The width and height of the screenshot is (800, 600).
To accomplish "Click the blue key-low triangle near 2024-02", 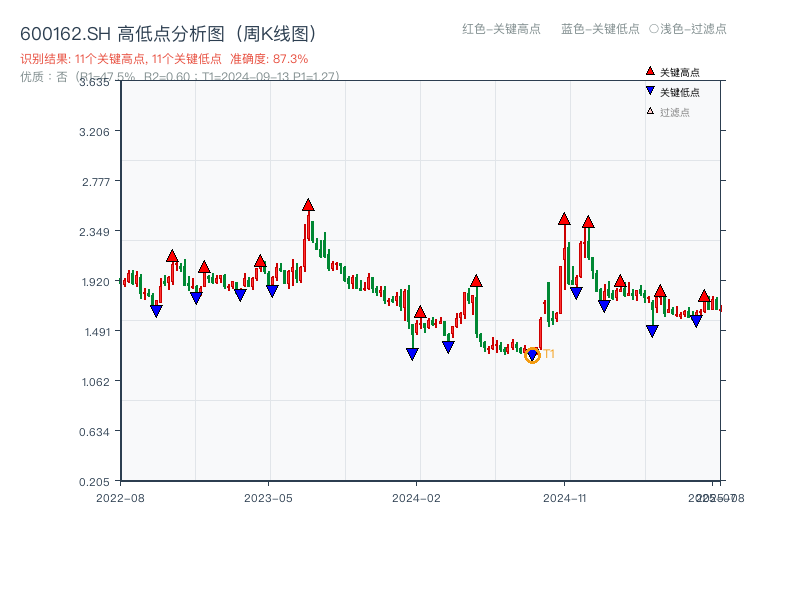I will 412,352.
